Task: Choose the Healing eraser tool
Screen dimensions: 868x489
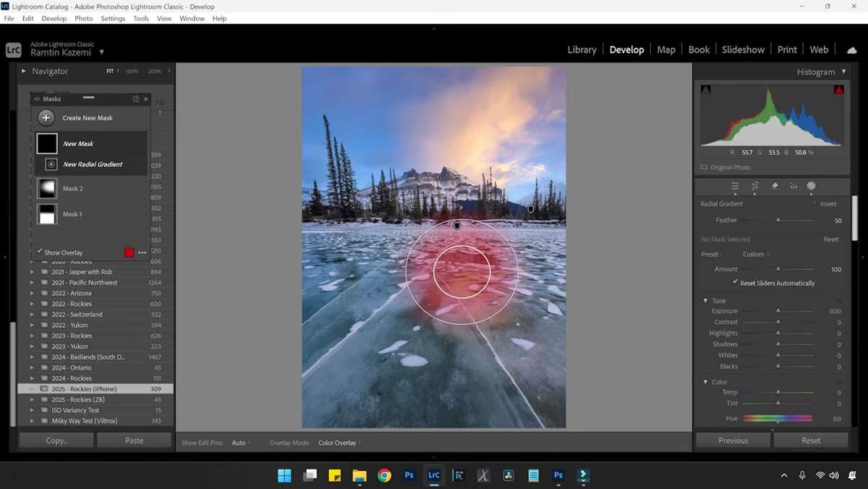Action: (x=774, y=186)
